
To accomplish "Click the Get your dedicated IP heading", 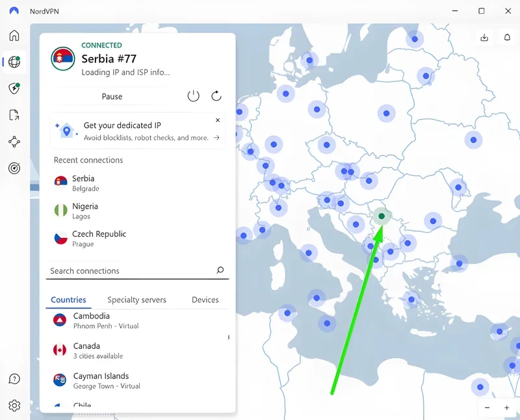I will 122,125.
